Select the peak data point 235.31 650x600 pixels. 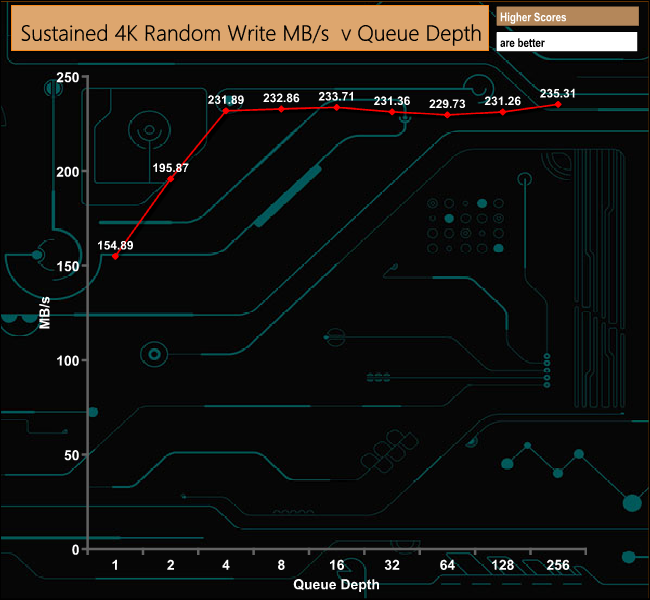558,104
